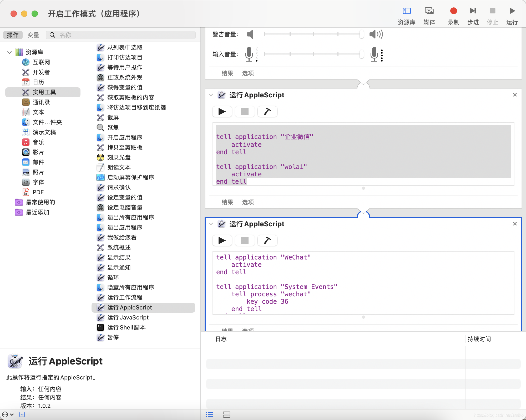Compile the first AppleScript with the hammer icon
Image resolution: width=526 pixels, height=420 pixels.
click(267, 112)
